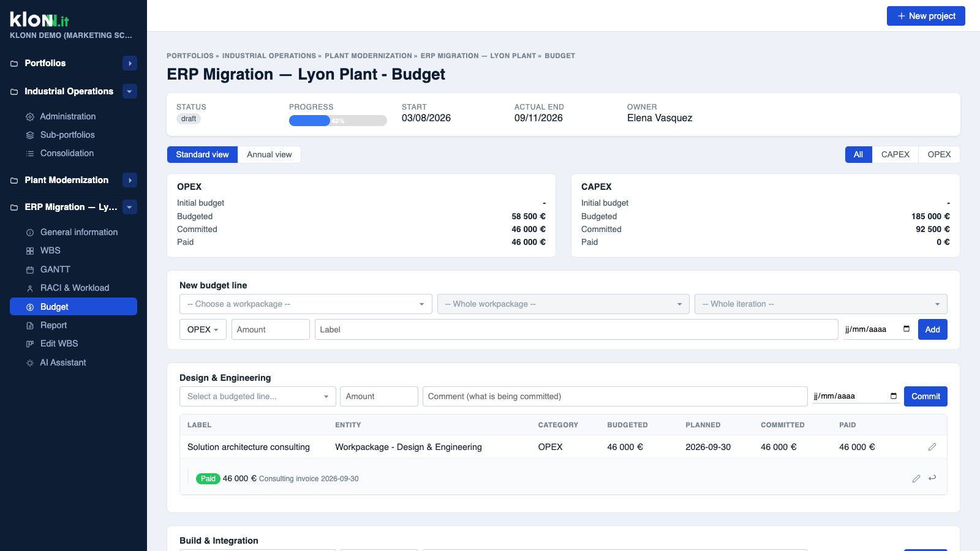Open the AI Assistant page
Image resolution: width=980 pixels, height=551 pixels.
click(73, 363)
